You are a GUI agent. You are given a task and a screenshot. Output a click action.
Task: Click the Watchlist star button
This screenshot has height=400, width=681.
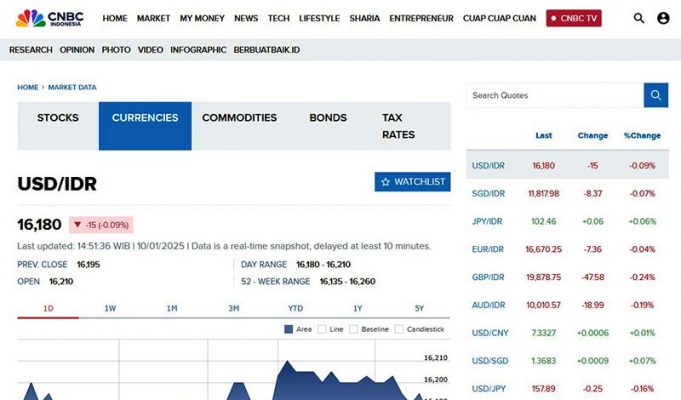coord(412,182)
